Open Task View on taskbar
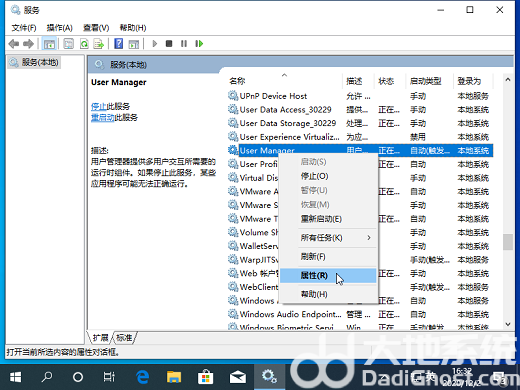Screen dimensions: 520x390 [109, 377]
